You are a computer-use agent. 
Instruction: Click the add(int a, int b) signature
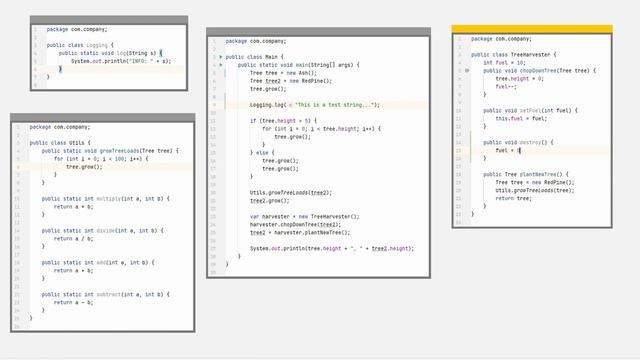tap(98, 262)
